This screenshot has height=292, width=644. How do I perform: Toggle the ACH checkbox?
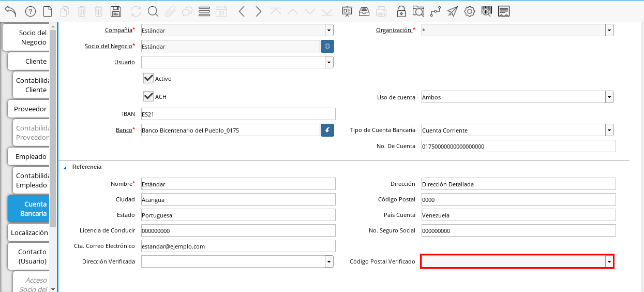(x=149, y=96)
